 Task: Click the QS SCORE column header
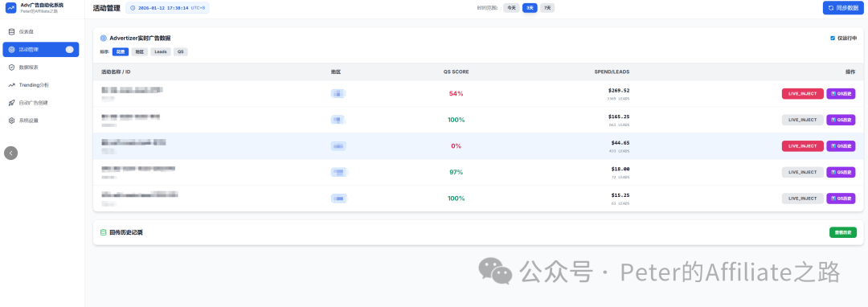(456, 72)
